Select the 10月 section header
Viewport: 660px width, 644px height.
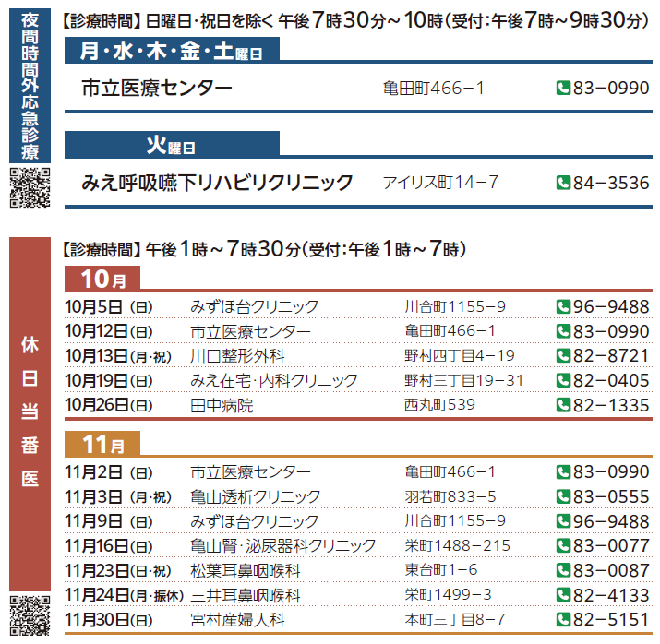pyautogui.click(x=102, y=279)
